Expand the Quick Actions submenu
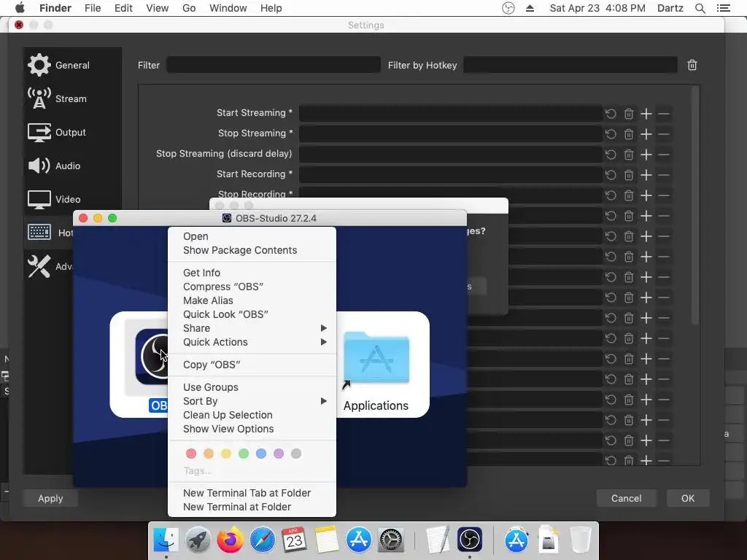Image resolution: width=747 pixels, height=560 pixels. pyautogui.click(x=252, y=342)
